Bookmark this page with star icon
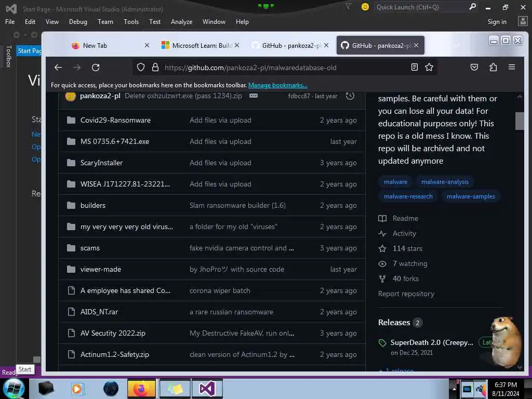 tap(429, 67)
